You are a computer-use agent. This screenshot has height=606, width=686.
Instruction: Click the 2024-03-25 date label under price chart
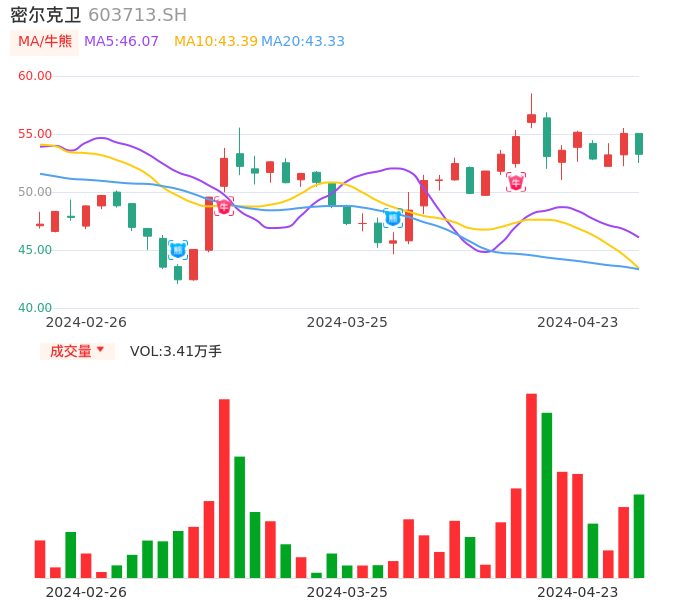click(347, 322)
